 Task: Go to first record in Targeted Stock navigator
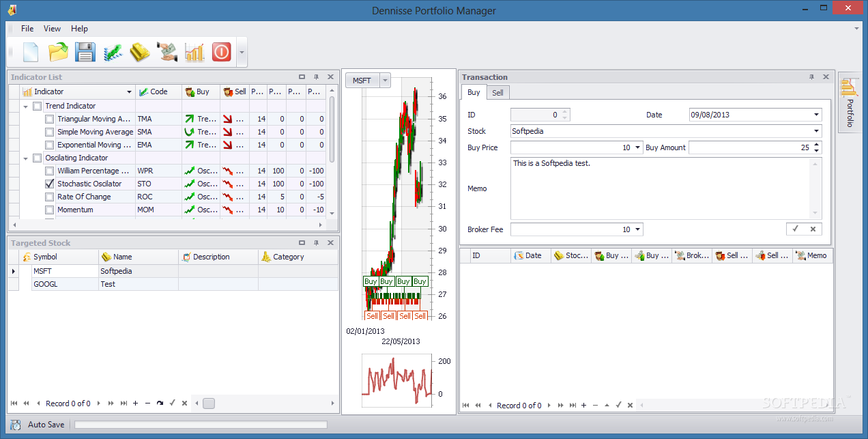pyautogui.click(x=15, y=403)
